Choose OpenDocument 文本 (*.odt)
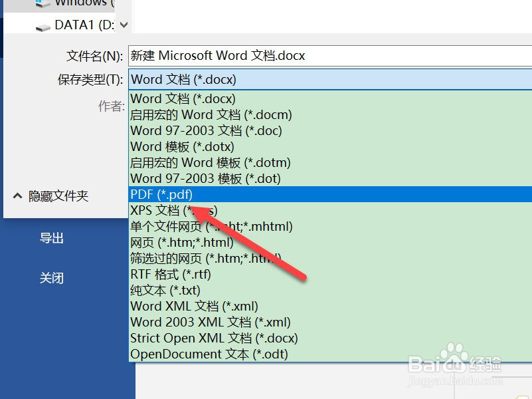Viewport: 532px width, 399px height. (330, 354)
